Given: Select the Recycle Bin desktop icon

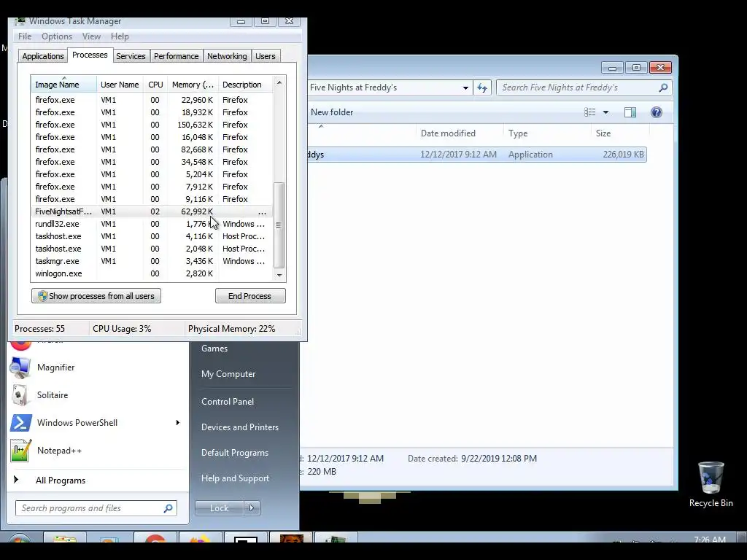Looking at the screenshot, I should tap(711, 484).
